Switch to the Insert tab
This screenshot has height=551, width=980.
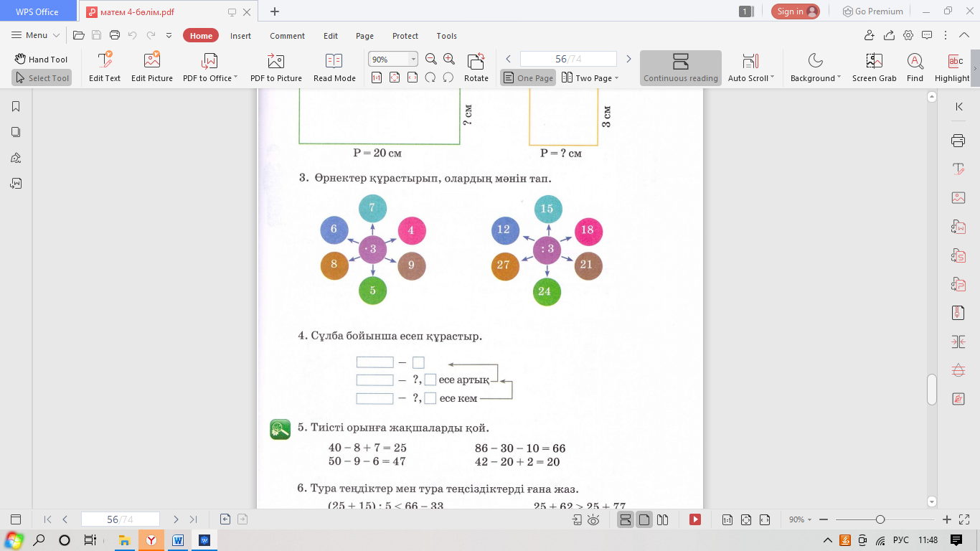click(x=240, y=36)
